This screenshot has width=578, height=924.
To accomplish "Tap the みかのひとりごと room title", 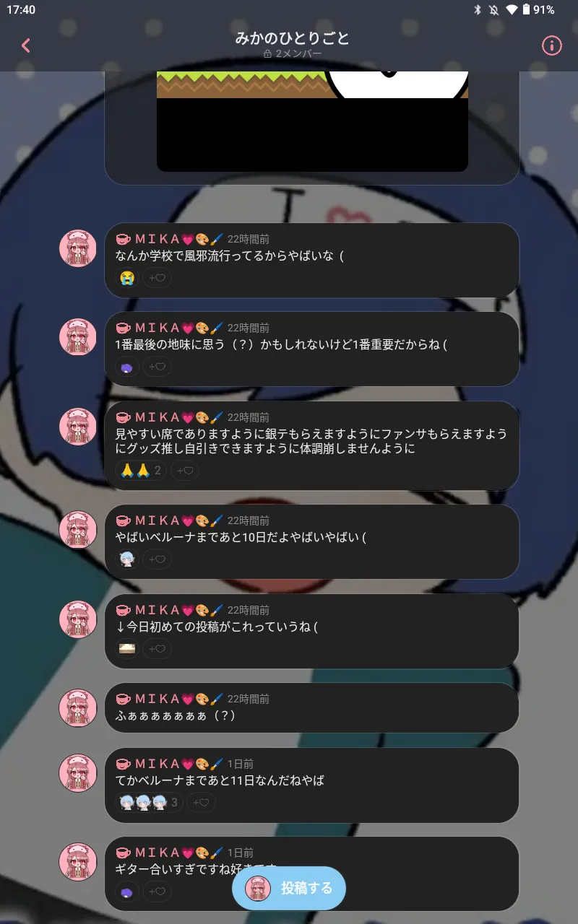I will click(293, 38).
